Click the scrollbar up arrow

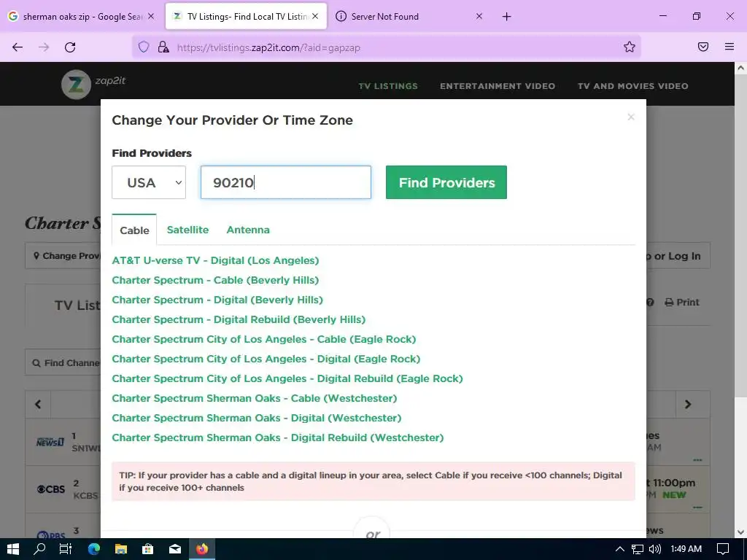[741, 68]
